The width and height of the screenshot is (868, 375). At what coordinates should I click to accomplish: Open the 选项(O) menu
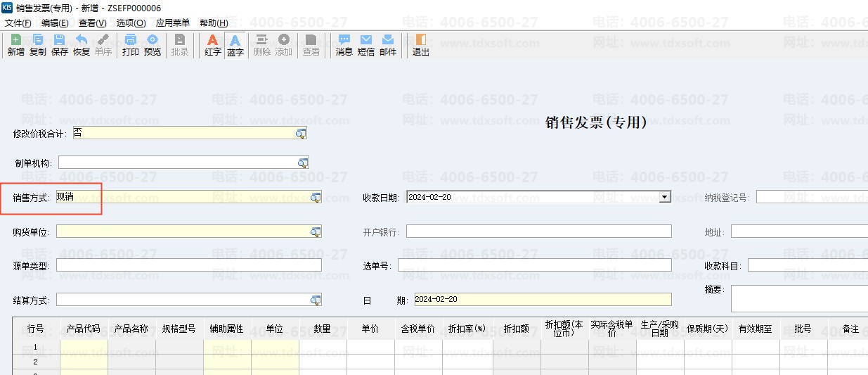[x=131, y=23]
